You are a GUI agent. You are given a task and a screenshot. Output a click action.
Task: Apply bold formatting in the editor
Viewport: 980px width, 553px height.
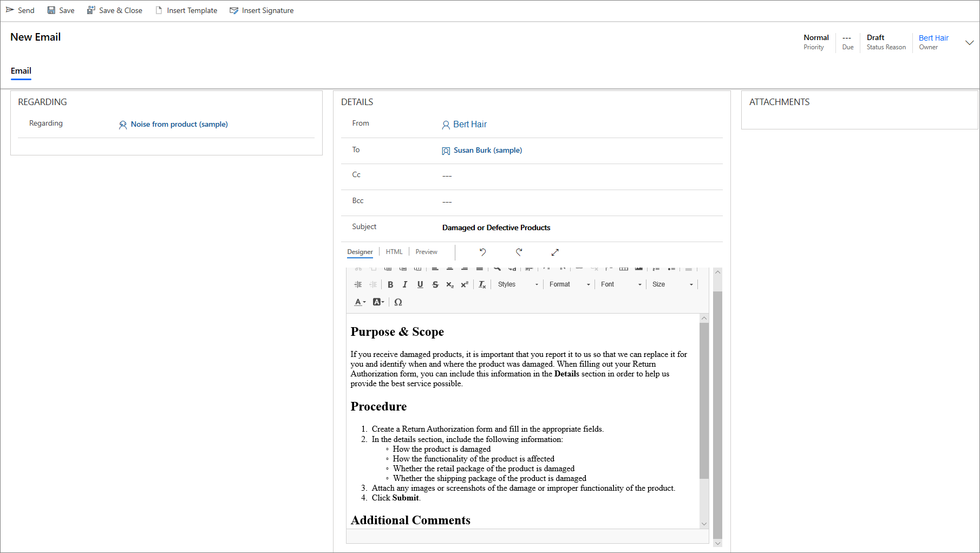point(390,284)
